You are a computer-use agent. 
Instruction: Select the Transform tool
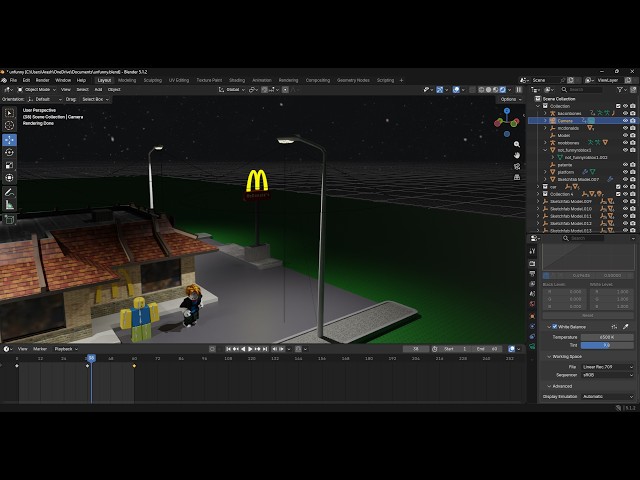click(x=9, y=178)
